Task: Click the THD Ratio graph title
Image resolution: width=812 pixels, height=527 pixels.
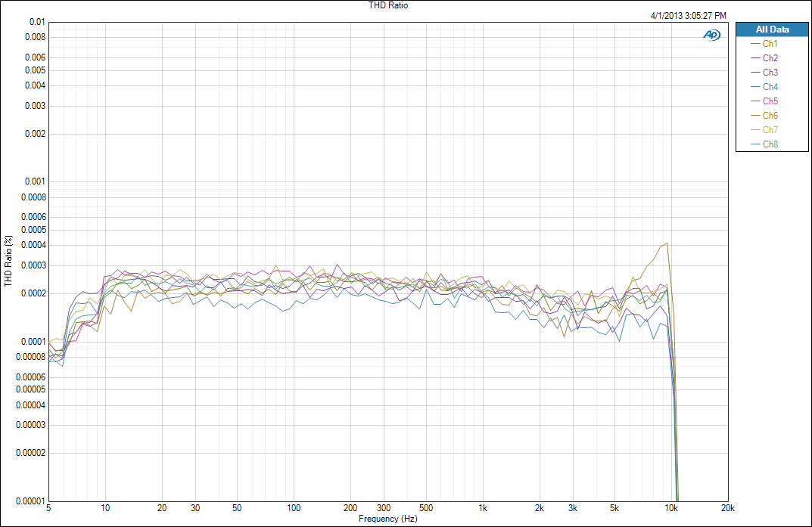Action: point(388,5)
